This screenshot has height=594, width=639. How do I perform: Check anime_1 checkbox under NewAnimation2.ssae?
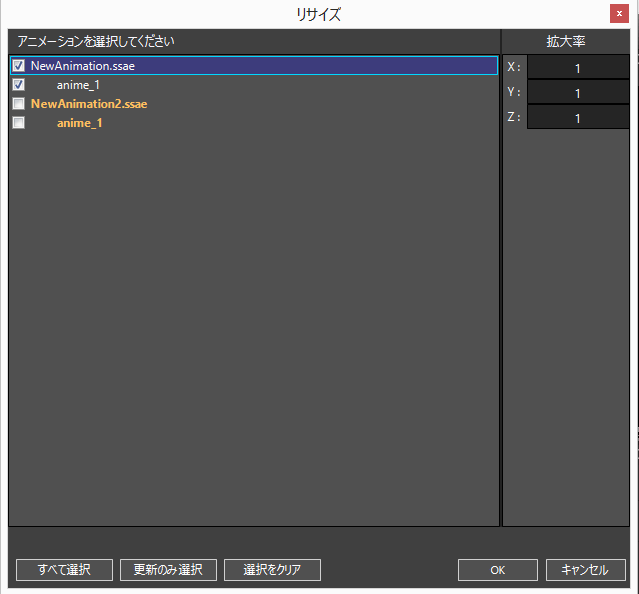[18, 123]
